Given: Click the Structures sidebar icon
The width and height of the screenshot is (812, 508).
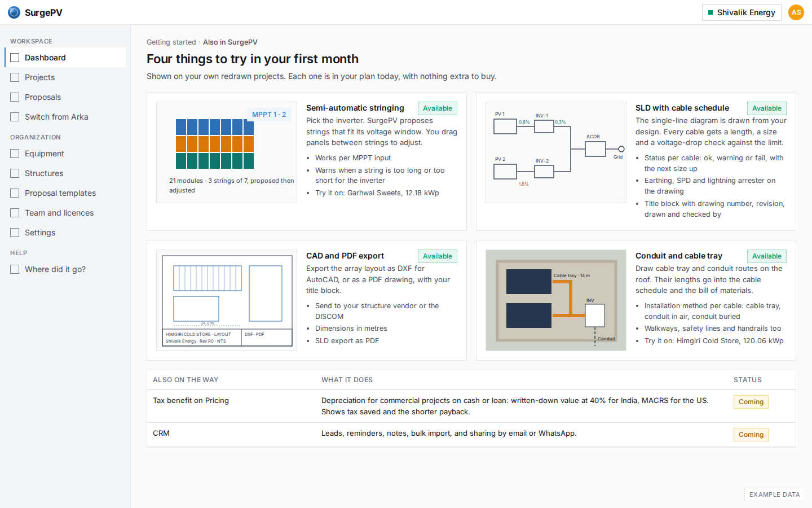Looking at the screenshot, I should pyautogui.click(x=15, y=173).
